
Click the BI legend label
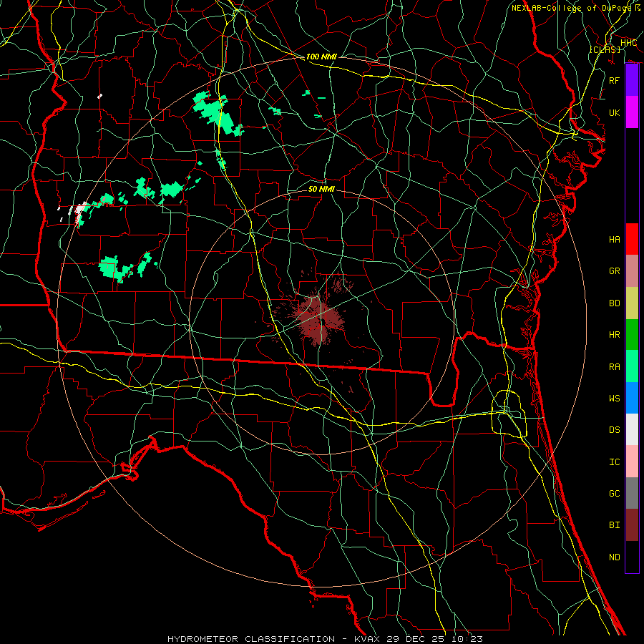coord(615,525)
